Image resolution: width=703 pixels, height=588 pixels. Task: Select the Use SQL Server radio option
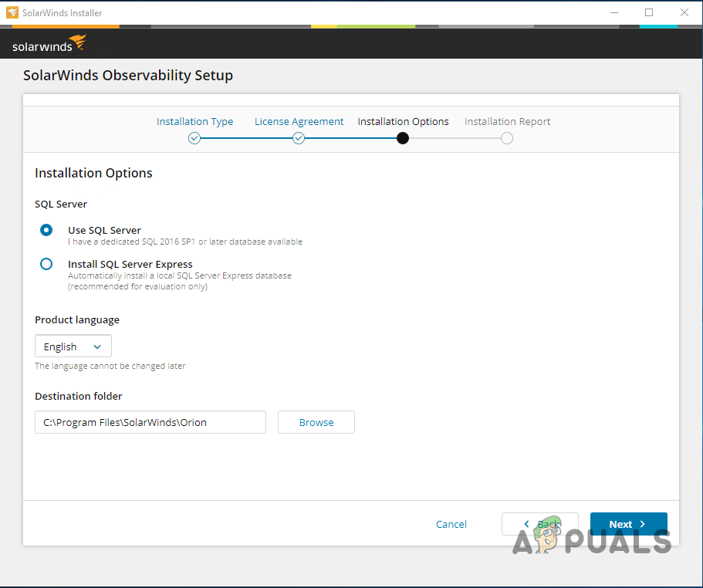pos(46,230)
